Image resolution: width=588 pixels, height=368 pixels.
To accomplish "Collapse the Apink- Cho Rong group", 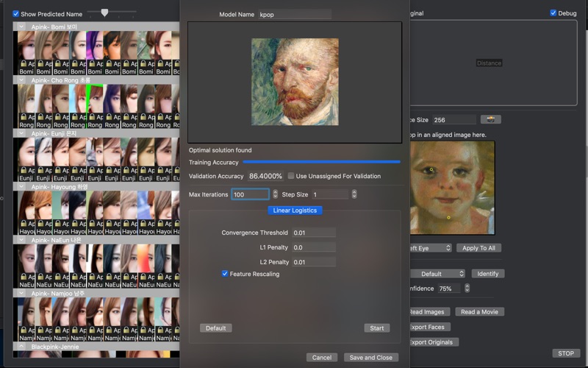I will [x=22, y=80].
